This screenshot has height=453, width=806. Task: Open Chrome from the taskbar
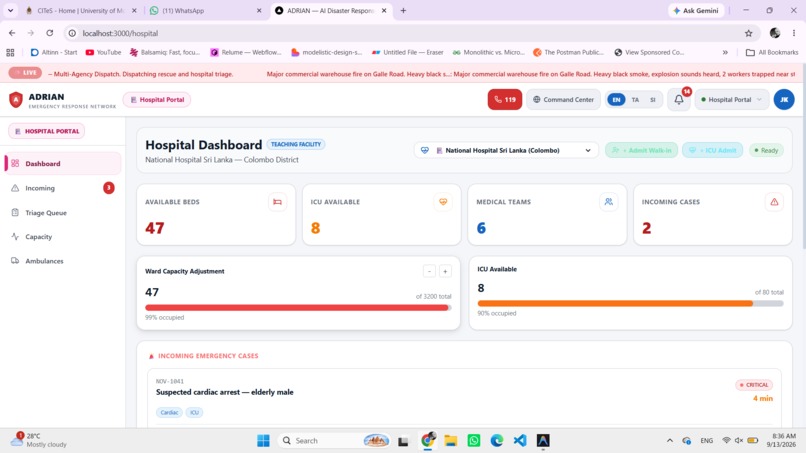(428, 441)
